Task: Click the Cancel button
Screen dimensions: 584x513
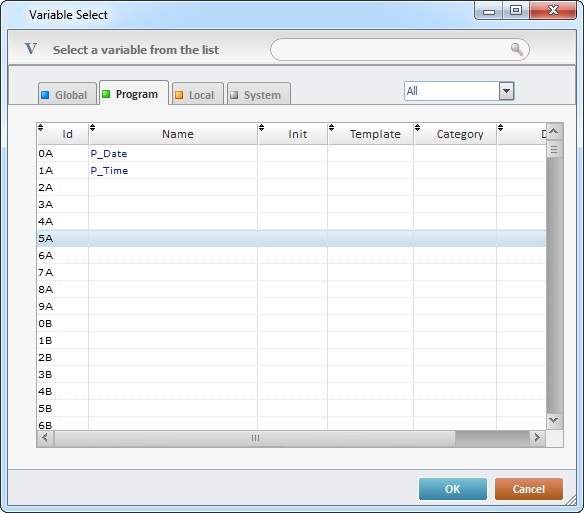Action: [529, 489]
